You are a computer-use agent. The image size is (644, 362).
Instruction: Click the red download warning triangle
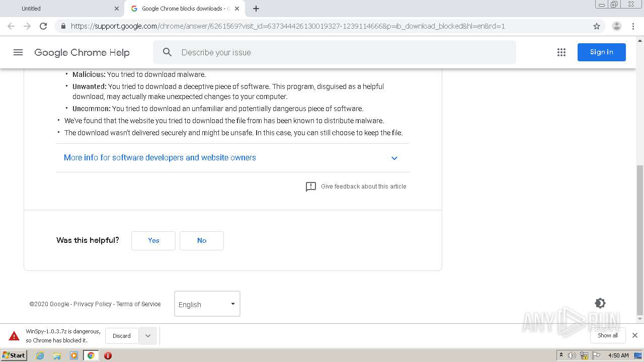click(x=14, y=336)
